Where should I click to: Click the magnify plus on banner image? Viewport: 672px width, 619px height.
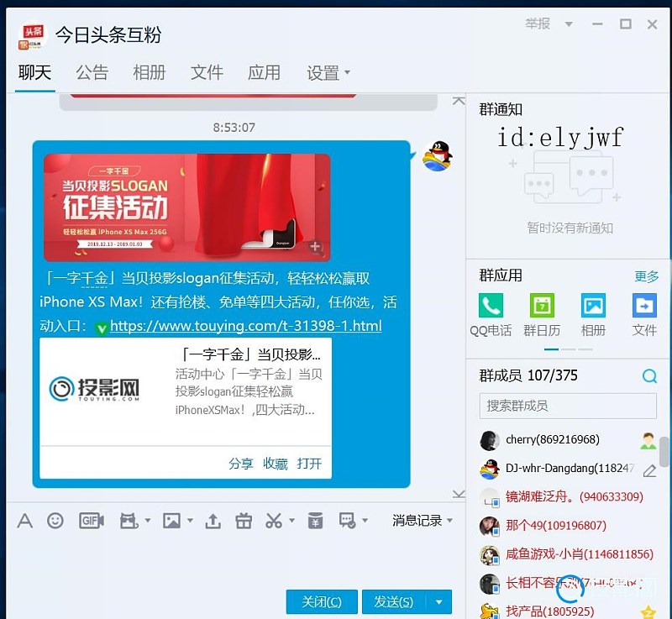pos(316,247)
